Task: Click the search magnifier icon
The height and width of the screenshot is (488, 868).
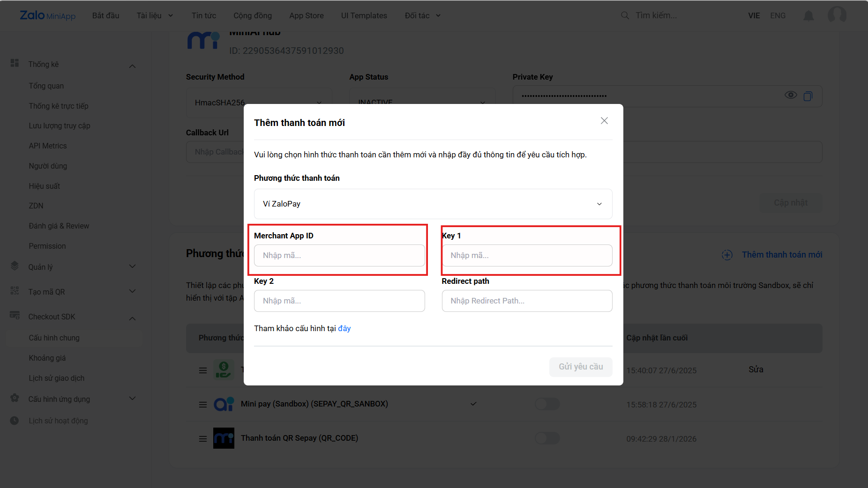Action: tap(625, 15)
